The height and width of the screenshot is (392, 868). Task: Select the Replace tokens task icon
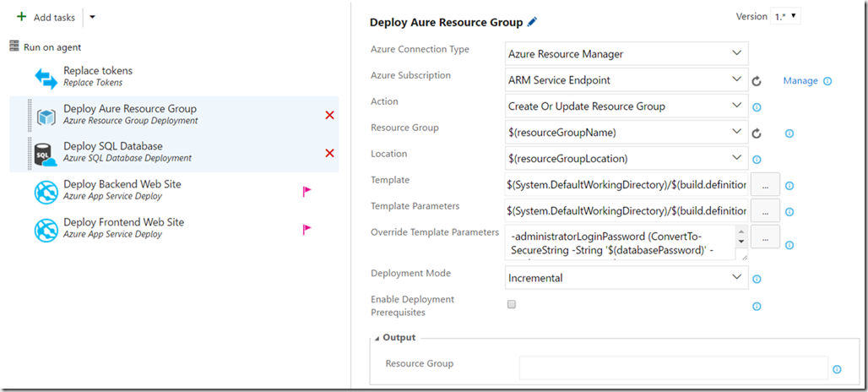pyautogui.click(x=46, y=78)
